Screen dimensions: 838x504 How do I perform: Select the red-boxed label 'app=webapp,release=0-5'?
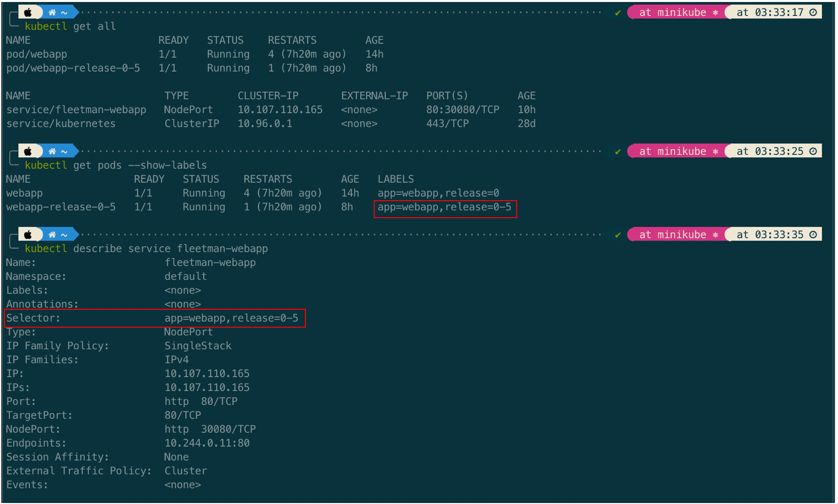[445, 207]
